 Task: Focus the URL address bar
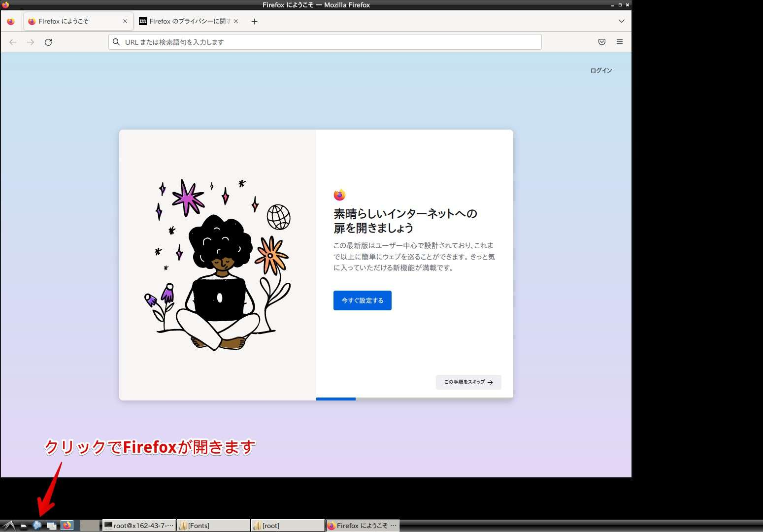click(325, 42)
